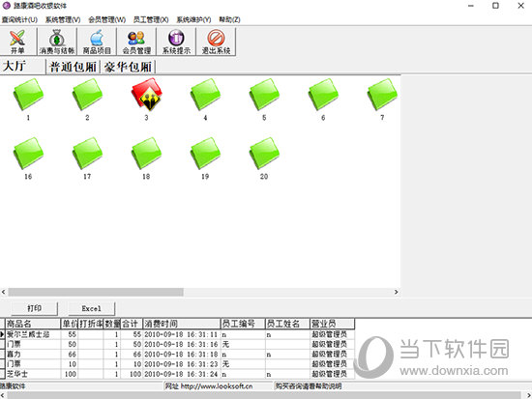Click the 商品名 column header

[33, 324]
